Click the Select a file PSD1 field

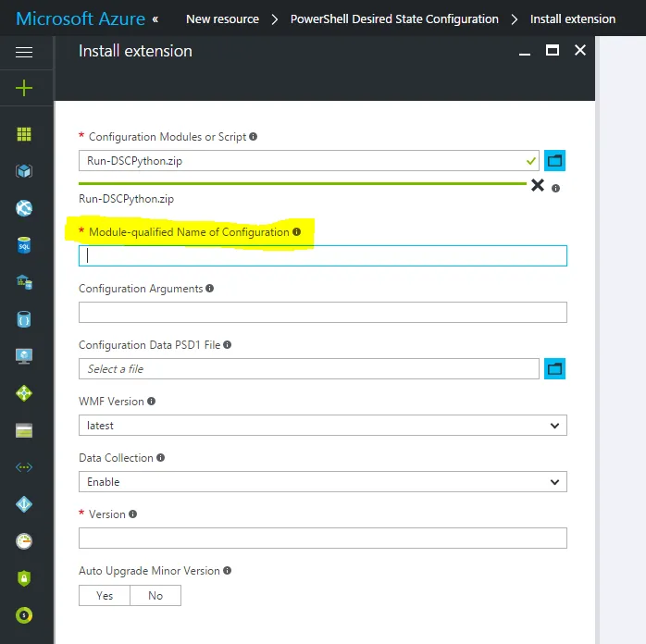click(x=308, y=368)
